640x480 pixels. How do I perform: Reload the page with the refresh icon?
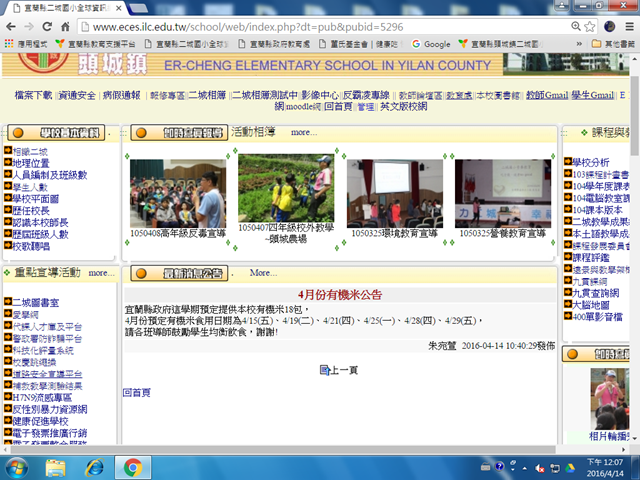click(47, 27)
